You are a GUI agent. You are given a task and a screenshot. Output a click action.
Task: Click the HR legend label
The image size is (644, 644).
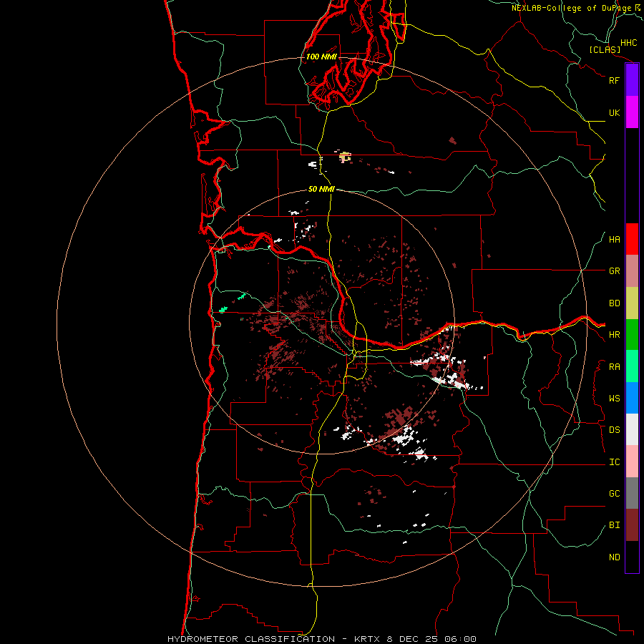(x=614, y=335)
